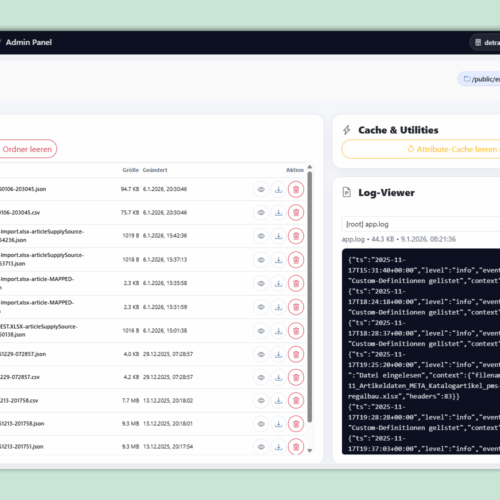Click the Cache & Utilities heading
Image resolution: width=500 pixels, height=500 pixels.
tap(398, 130)
